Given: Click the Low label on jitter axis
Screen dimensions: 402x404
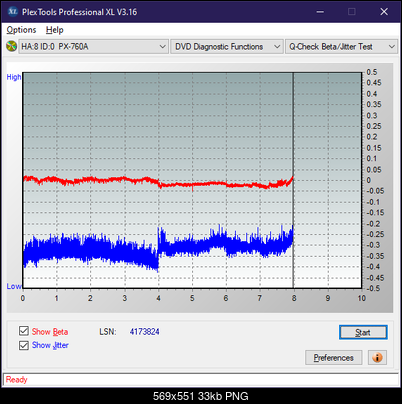Looking at the screenshot, I should (x=14, y=286).
